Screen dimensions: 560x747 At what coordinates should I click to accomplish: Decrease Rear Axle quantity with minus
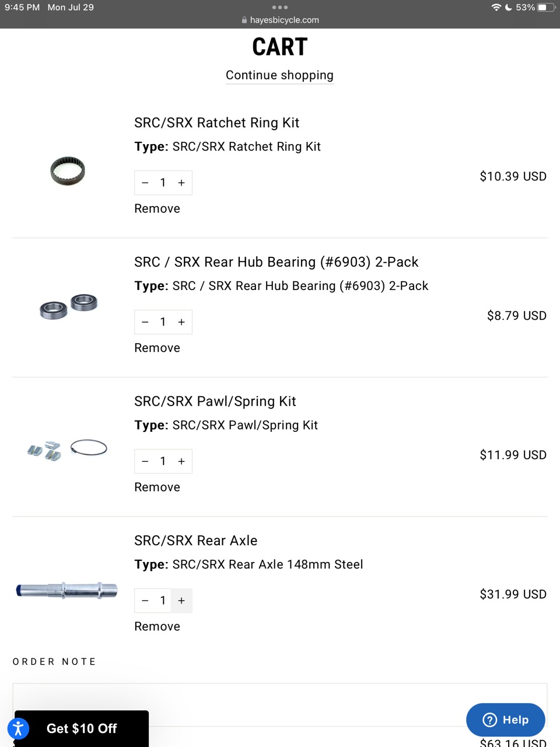pyautogui.click(x=145, y=601)
